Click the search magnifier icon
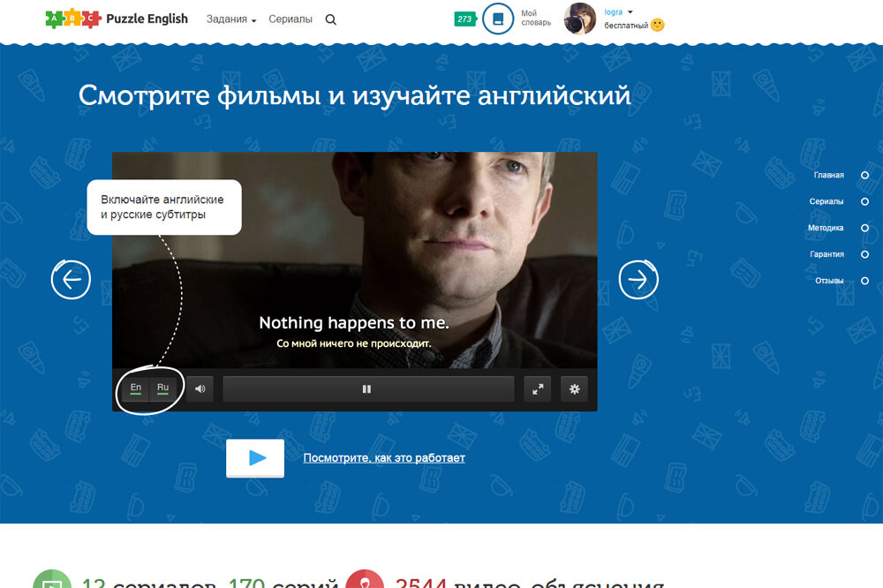The height and width of the screenshot is (588, 883). point(330,19)
